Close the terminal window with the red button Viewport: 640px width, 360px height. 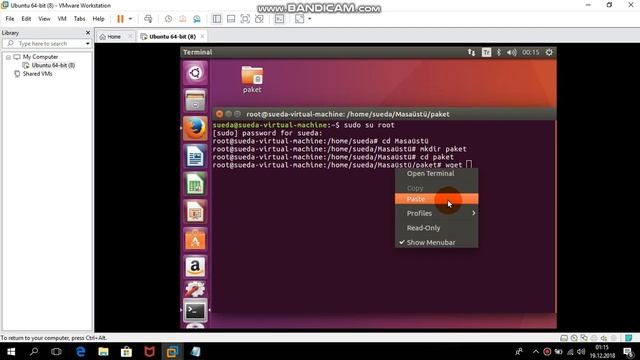click(x=219, y=114)
